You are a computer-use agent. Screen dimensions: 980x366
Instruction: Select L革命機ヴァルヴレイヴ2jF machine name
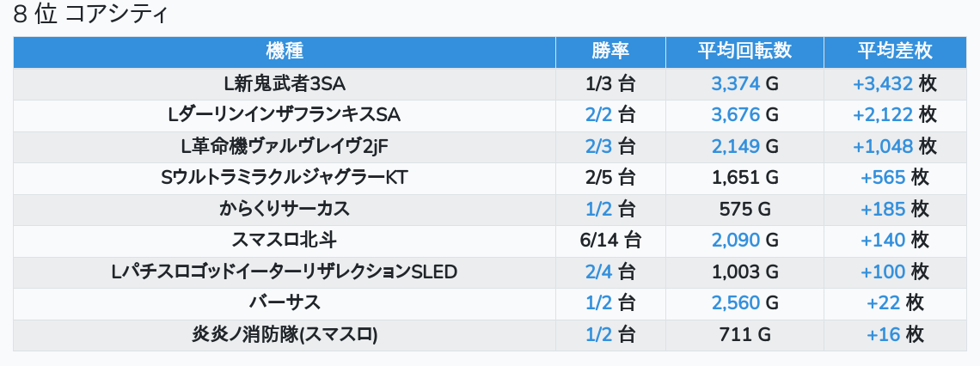pyautogui.click(x=285, y=146)
